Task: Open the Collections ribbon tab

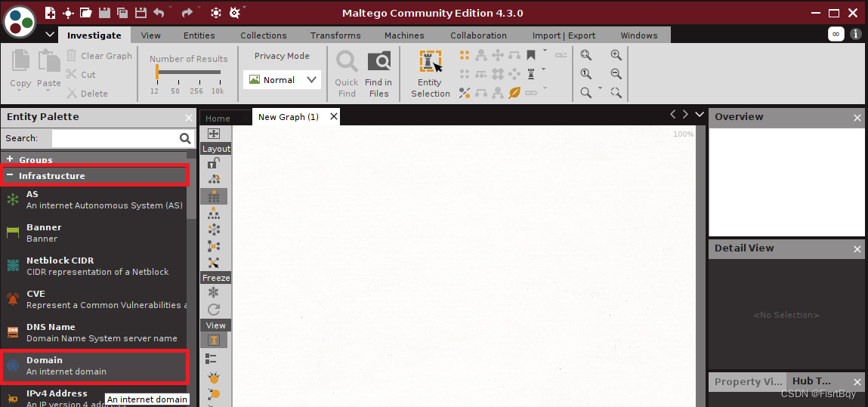Action: [x=264, y=35]
